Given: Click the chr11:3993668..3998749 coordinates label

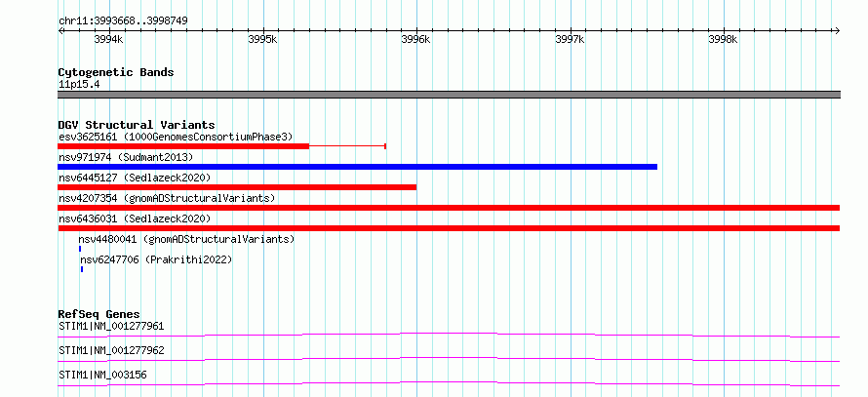Looking at the screenshot, I should pyautogui.click(x=123, y=21).
